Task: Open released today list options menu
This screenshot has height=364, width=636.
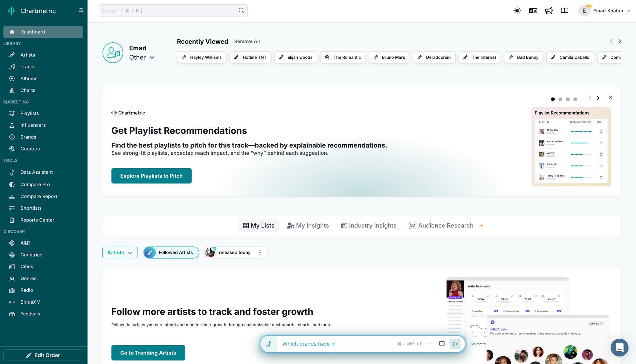Action: 260,253
